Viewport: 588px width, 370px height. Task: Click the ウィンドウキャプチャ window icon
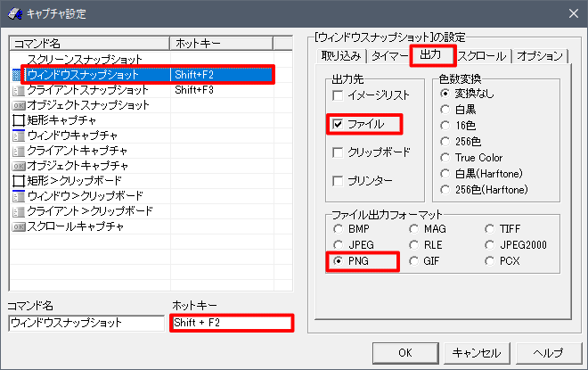pyautogui.click(x=18, y=136)
